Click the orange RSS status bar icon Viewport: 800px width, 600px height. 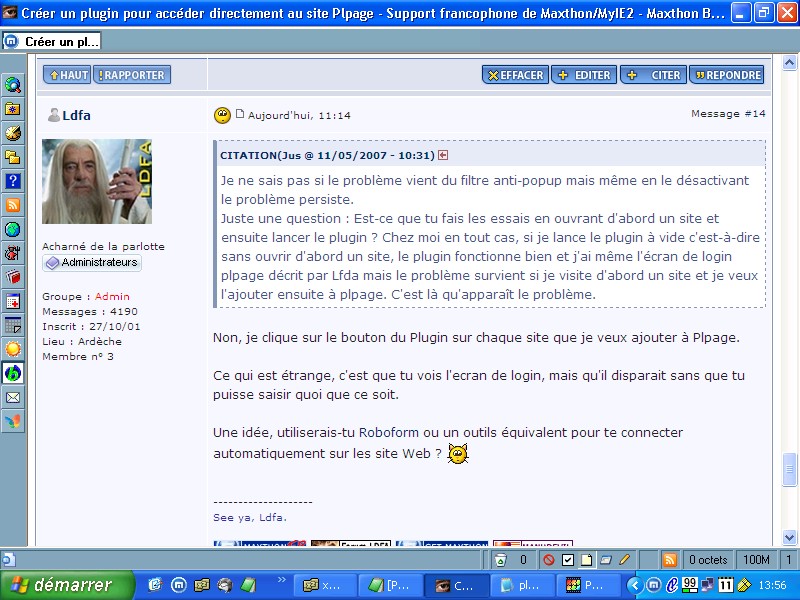click(669, 560)
